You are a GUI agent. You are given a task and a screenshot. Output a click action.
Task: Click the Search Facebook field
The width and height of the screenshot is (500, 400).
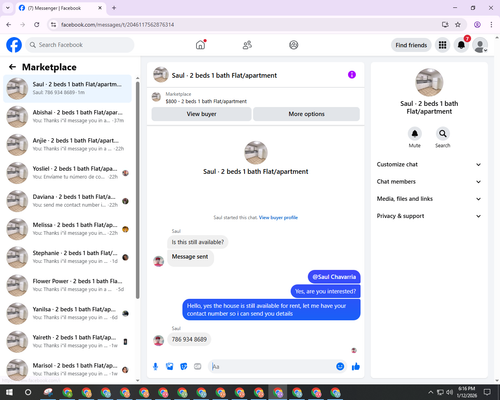coord(80,45)
